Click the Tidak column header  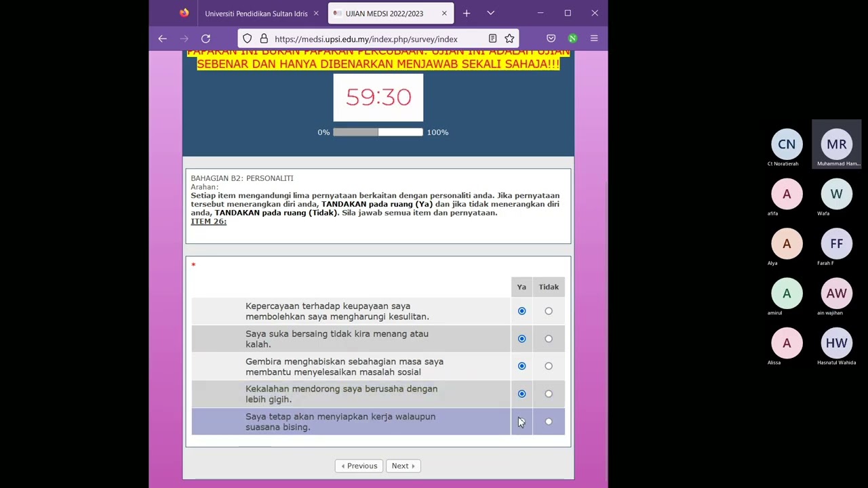pos(549,287)
